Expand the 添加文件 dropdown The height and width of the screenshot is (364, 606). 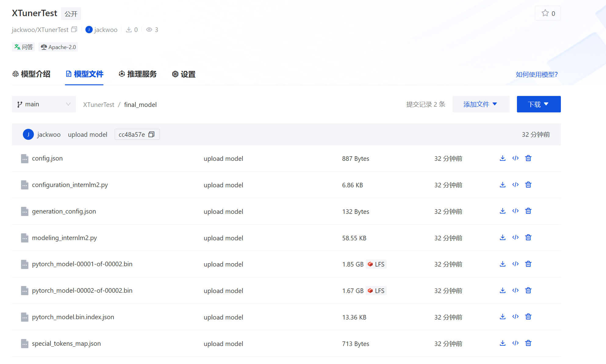click(x=481, y=104)
